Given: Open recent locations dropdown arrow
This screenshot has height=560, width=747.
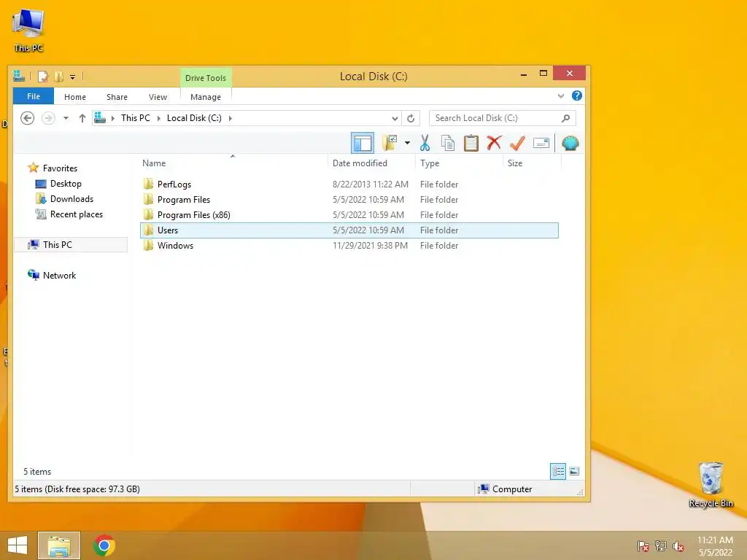Looking at the screenshot, I should point(66,118).
